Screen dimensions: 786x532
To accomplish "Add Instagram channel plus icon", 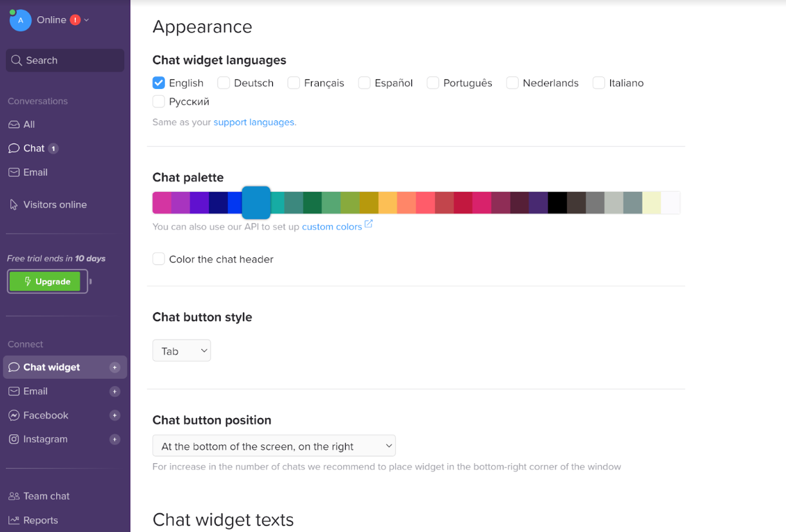I will [115, 439].
